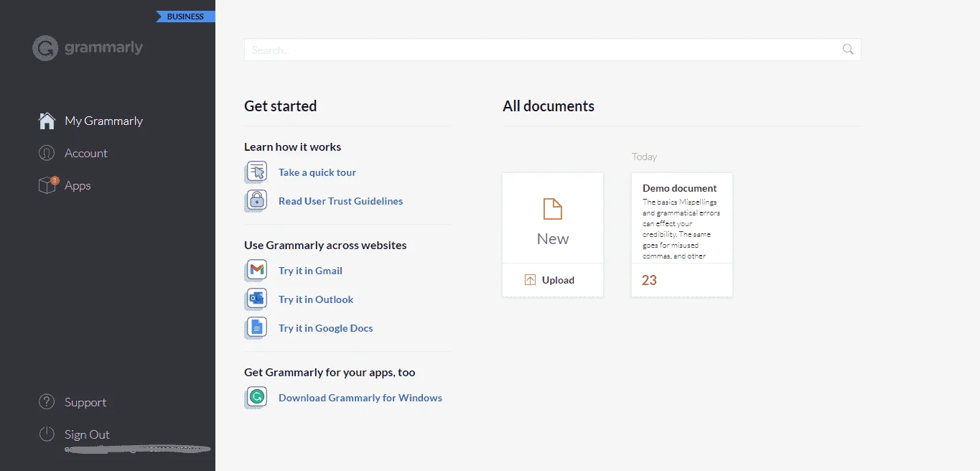Click the Sign Out power icon
Viewport: 980px width, 471px height.
pyautogui.click(x=47, y=434)
